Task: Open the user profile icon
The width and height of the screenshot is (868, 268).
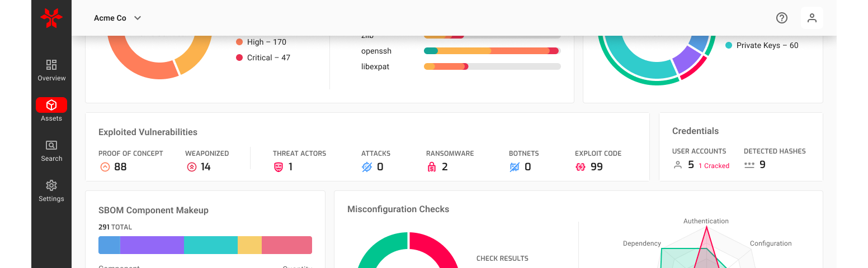Action: pyautogui.click(x=812, y=18)
